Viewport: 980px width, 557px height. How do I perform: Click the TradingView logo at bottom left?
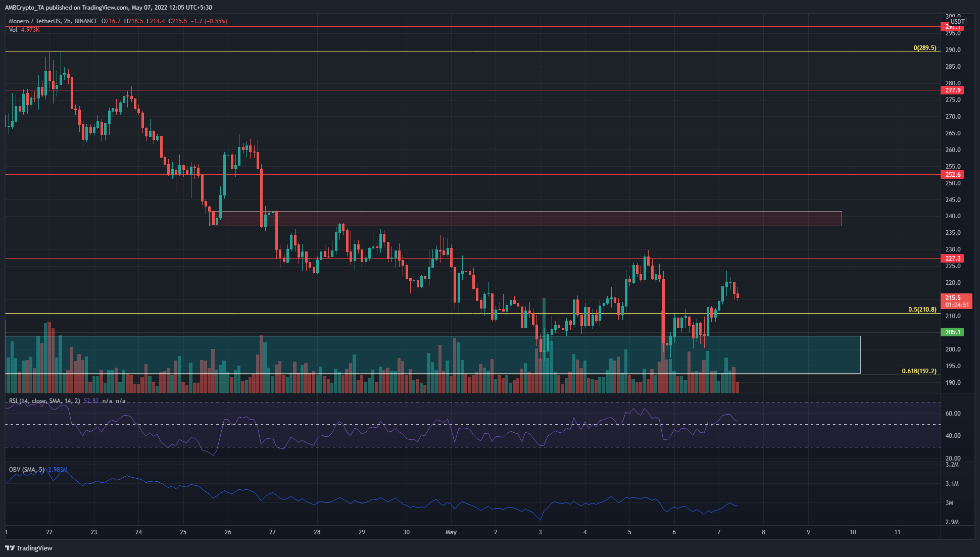point(29,548)
